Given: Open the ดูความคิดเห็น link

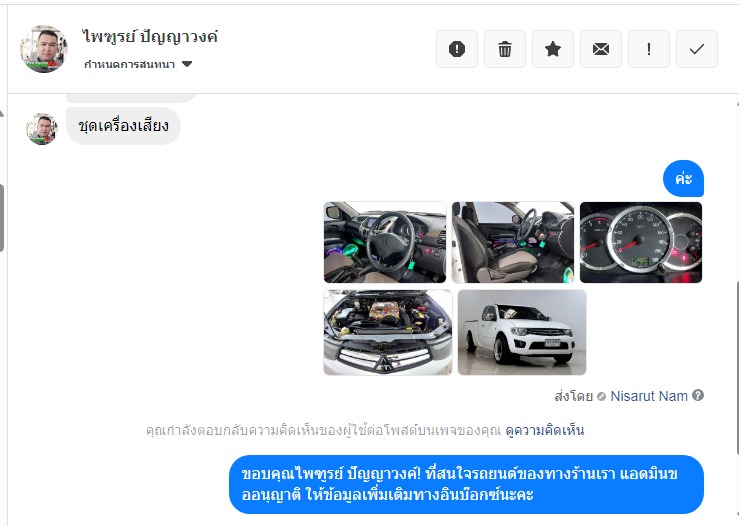Looking at the screenshot, I should [544, 430].
